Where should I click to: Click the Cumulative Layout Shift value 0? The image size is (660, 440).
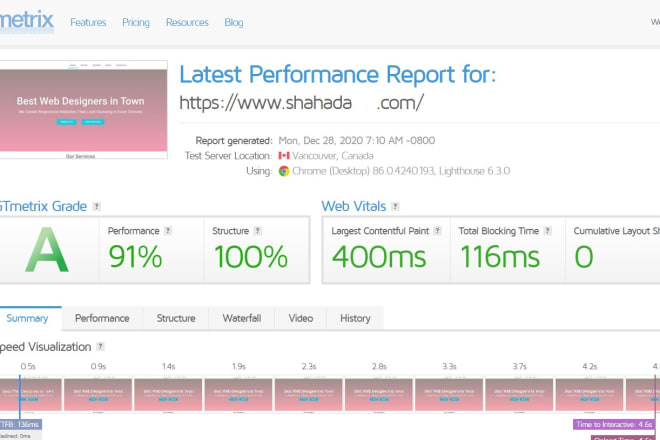click(584, 256)
